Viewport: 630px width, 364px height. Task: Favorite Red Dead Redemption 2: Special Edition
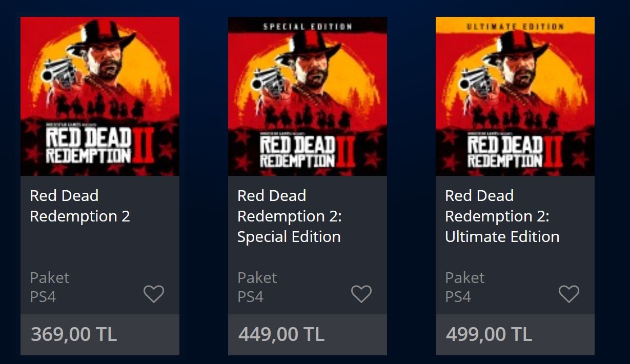click(x=361, y=293)
